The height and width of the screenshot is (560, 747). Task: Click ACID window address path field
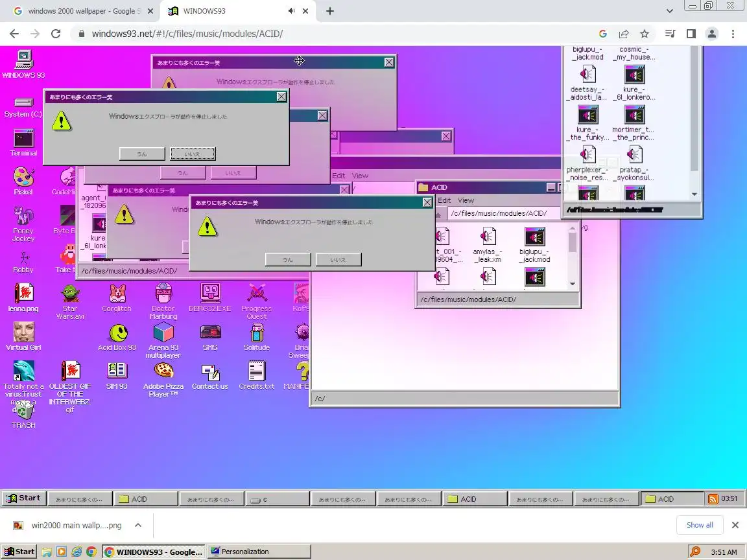click(x=504, y=213)
